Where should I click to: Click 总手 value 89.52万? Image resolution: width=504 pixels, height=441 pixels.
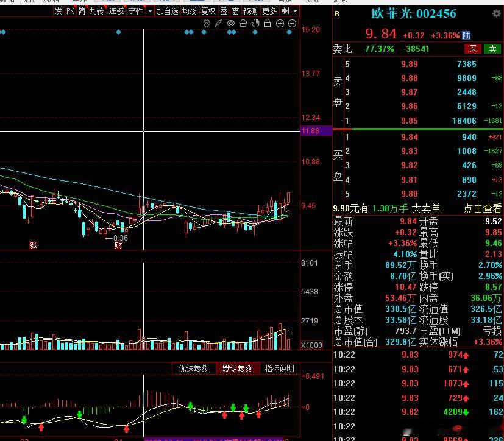pyautogui.click(x=401, y=265)
